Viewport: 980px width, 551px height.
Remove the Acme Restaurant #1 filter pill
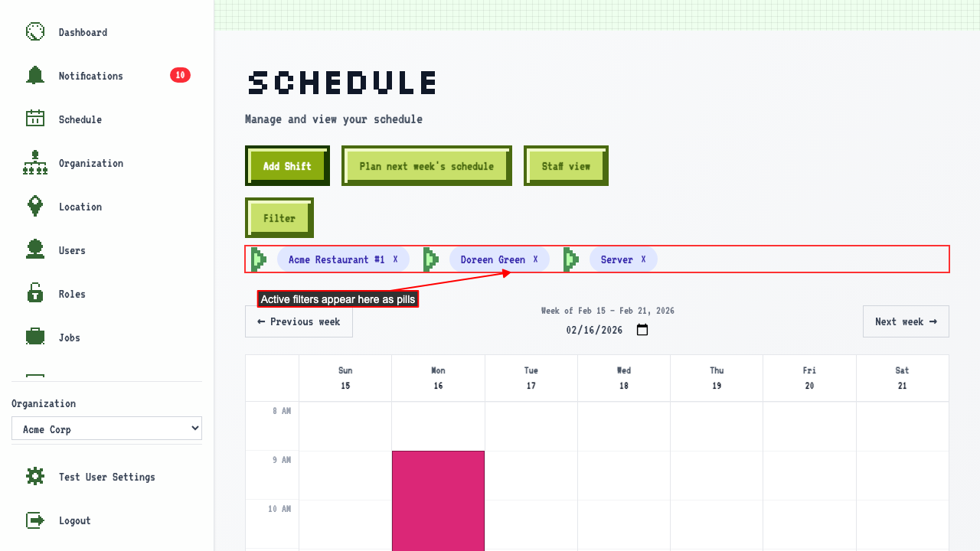[396, 259]
